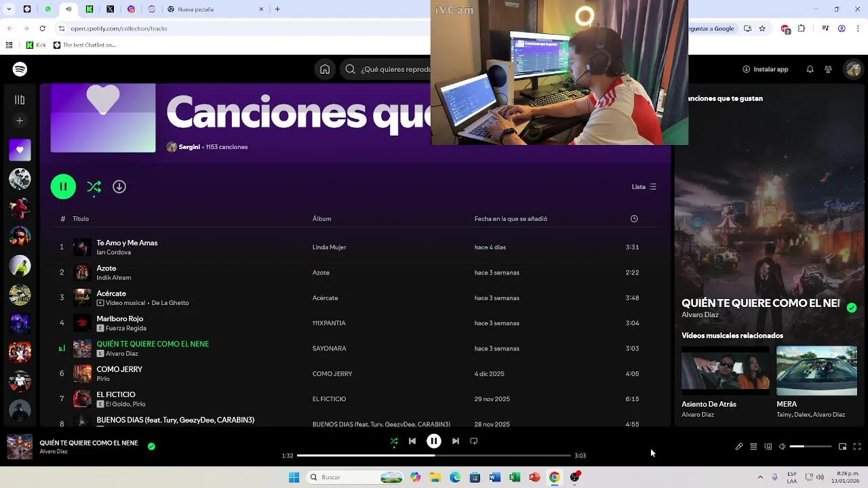
Task: Switch to the X browser tab
Action: coord(110,9)
